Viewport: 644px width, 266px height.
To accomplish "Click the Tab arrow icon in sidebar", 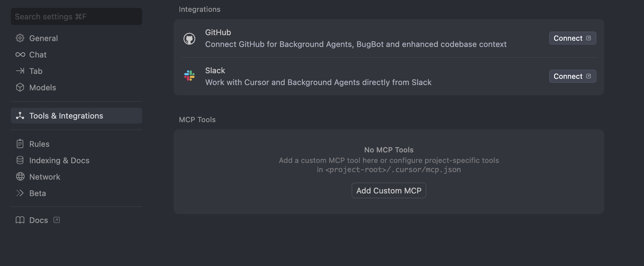I will pos(20,71).
